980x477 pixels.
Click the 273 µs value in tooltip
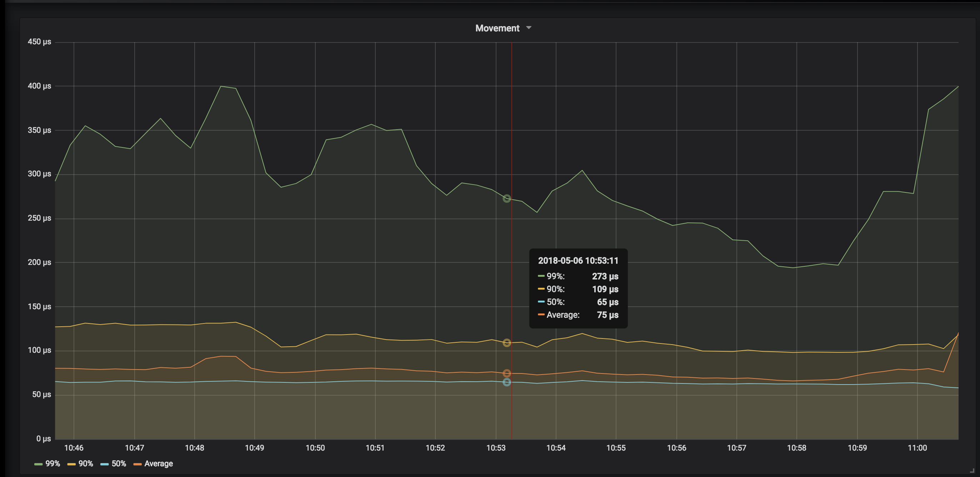(605, 276)
